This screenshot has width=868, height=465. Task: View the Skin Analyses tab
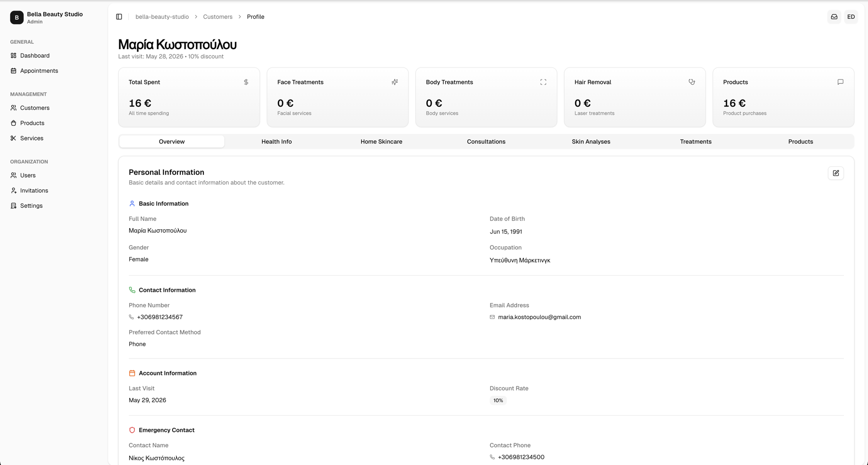[591, 142]
